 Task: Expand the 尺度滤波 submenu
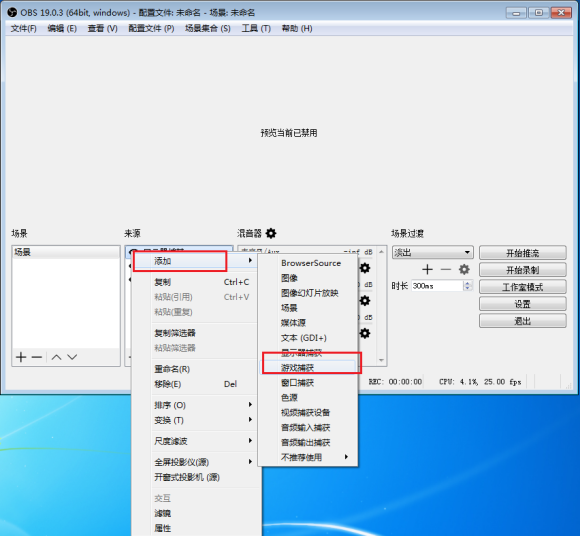[195, 441]
